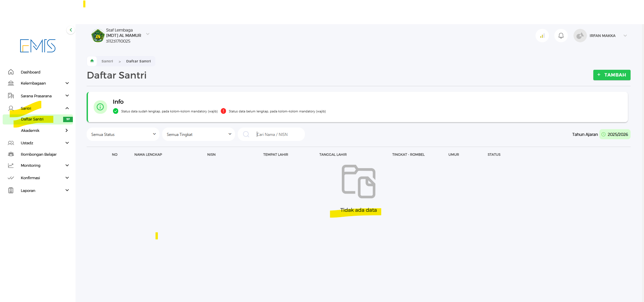Viewport: 644px width, 302px height.
Task: Click the search magnifier icon
Action: [x=246, y=134]
